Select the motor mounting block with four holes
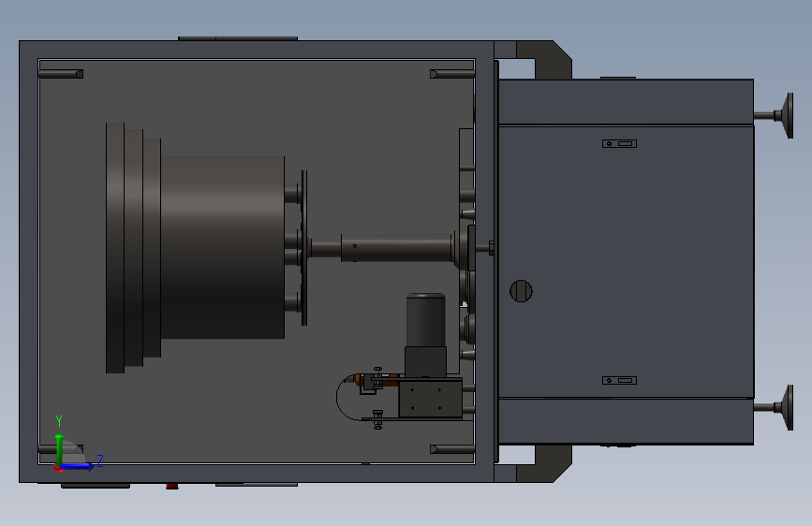Image resolution: width=812 pixels, height=526 pixels. tap(430, 398)
